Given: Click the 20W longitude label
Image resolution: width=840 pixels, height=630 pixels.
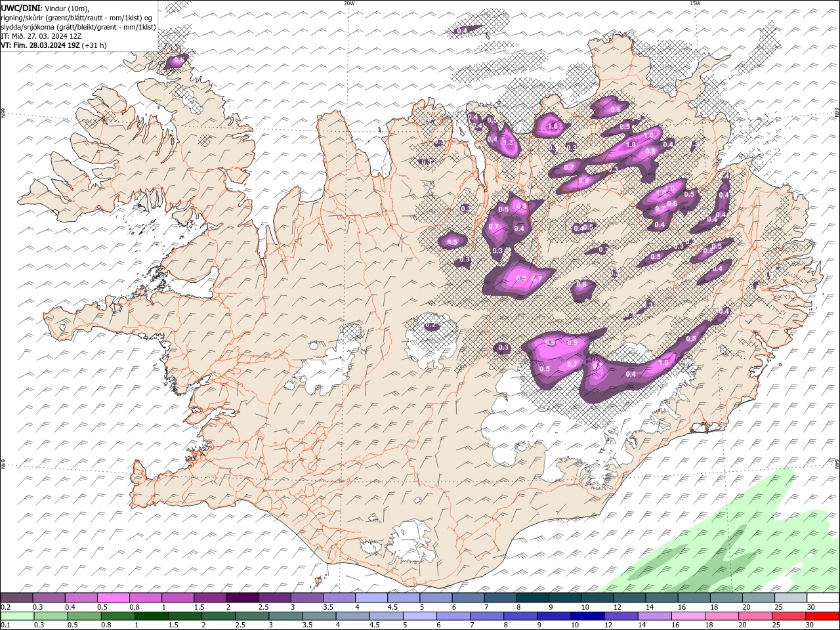Looking at the screenshot, I should [350, 3].
